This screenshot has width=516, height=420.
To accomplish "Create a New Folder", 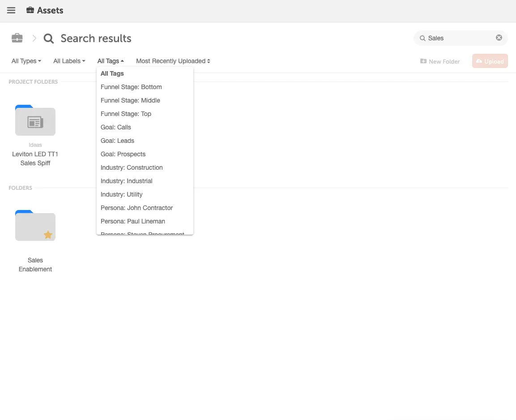I will pyautogui.click(x=440, y=61).
